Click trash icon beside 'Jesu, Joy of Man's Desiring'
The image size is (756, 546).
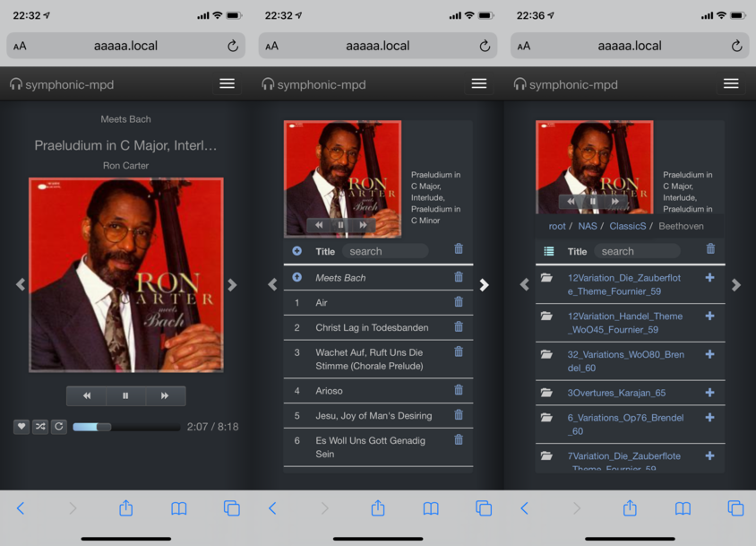tap(459, 415)
